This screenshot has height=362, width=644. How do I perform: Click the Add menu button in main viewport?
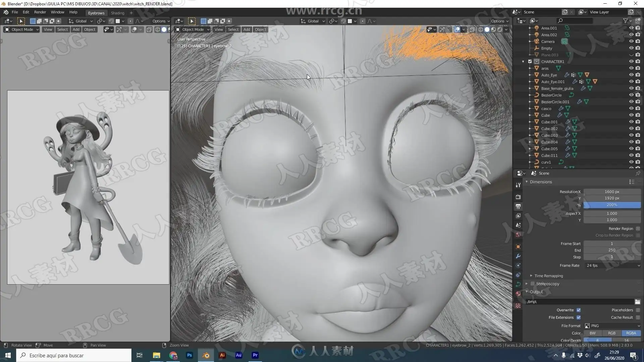[x=247, y=29]
